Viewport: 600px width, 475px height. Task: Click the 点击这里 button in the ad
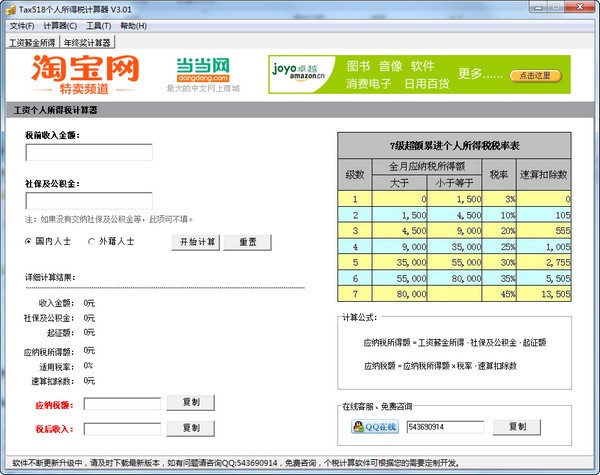(535, 75)
